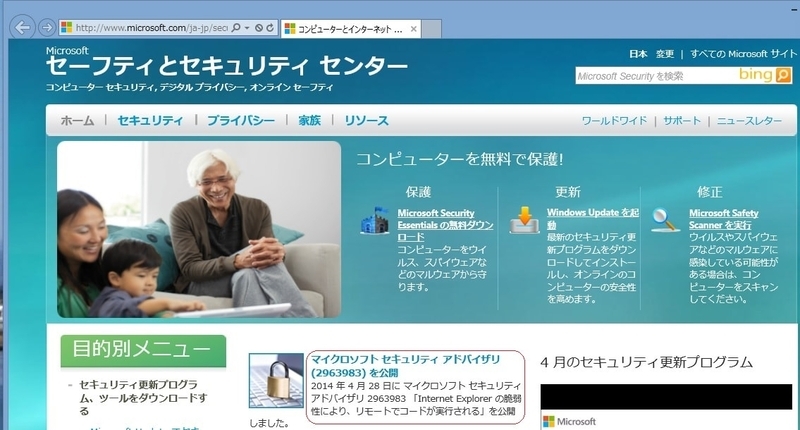Viewport: 800px width, 430px height.
Task: Open the ホーム menu item
Action: (78, 121)
